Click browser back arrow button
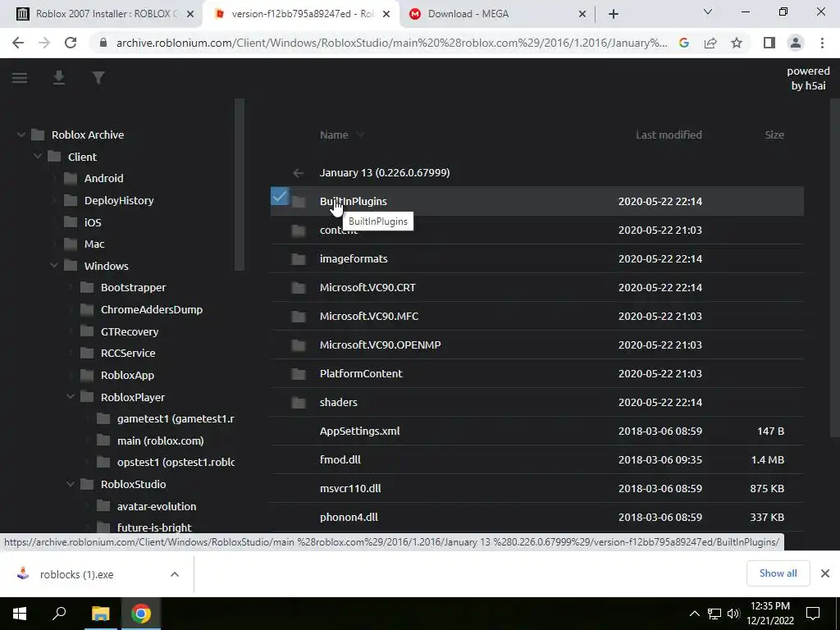 [x=18, y=43]
